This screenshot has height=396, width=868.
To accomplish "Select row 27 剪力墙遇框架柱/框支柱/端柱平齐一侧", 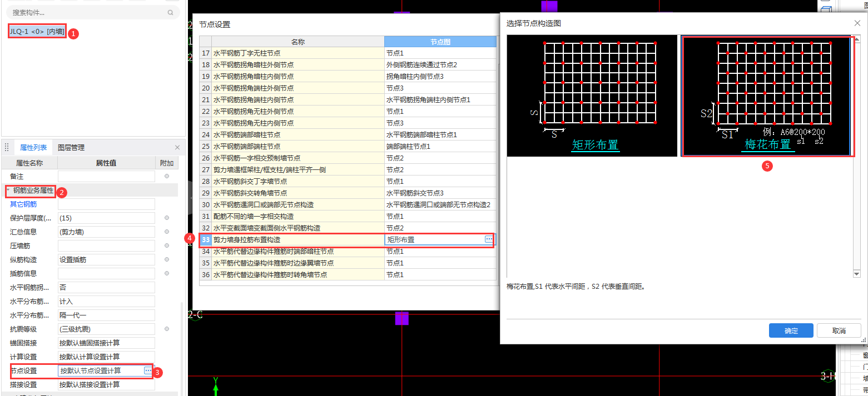I will [297, 170].
